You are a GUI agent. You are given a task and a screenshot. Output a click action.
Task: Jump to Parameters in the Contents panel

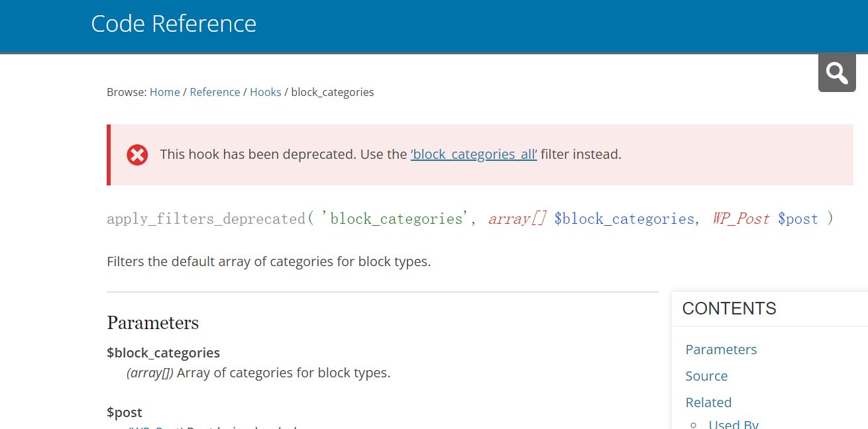click(x=721, y=350)
